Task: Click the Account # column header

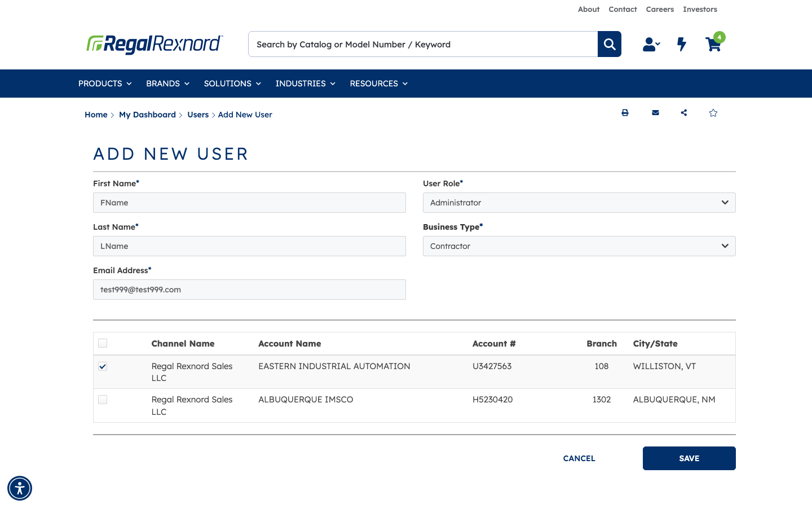Action: tap(494, 344)
